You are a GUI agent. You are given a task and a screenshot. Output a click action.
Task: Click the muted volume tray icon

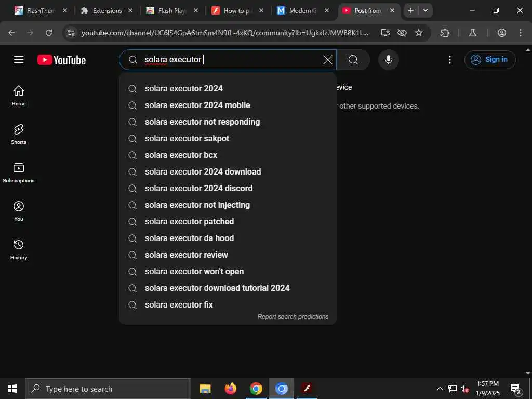pyautogui.click(x=464, y=389)
